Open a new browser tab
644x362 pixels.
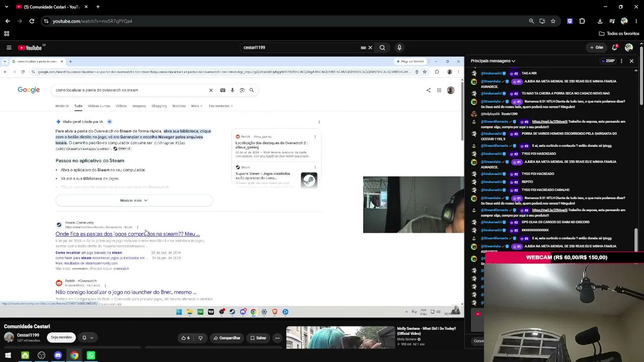98,7
